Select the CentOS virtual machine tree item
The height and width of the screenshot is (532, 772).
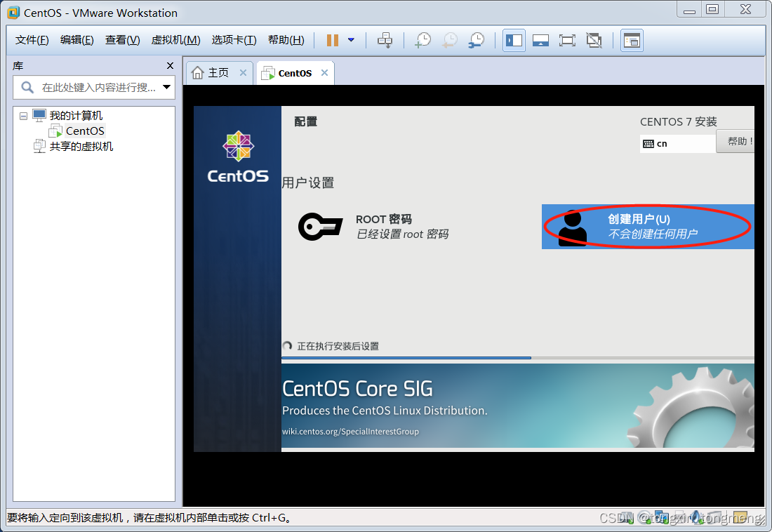click(x=85, y=131)
